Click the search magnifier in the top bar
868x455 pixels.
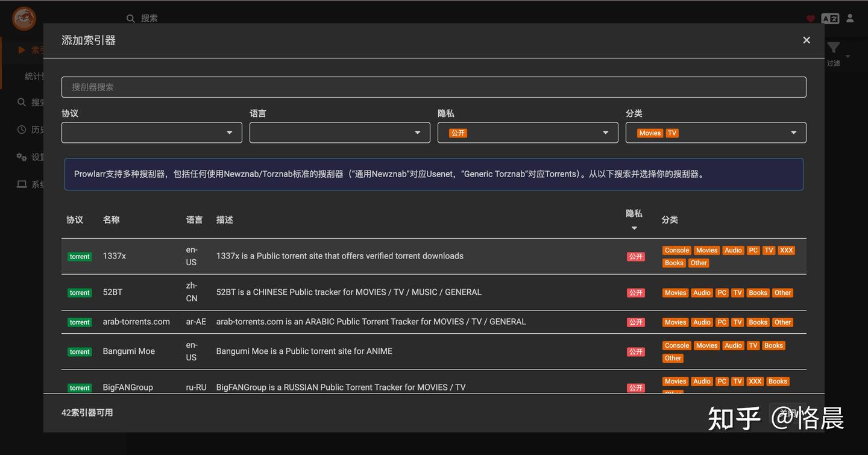click(131, 18)
